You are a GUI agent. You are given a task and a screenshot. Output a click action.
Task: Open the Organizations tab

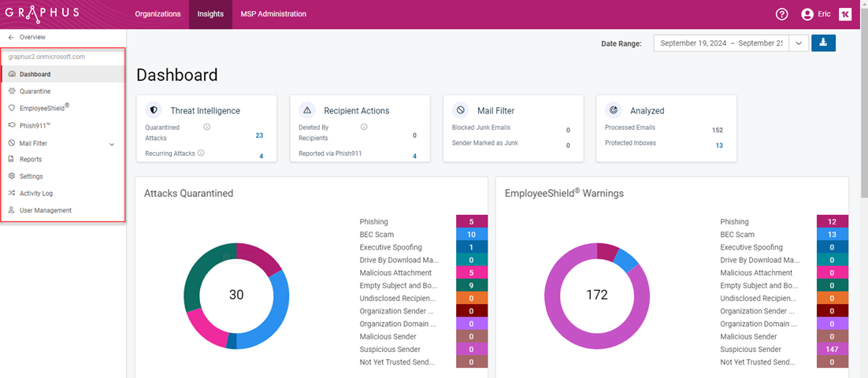click(158, 14)
